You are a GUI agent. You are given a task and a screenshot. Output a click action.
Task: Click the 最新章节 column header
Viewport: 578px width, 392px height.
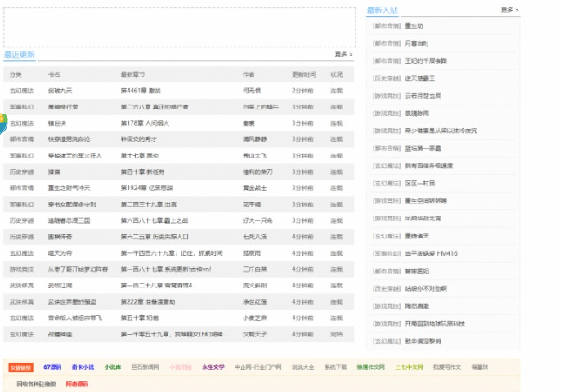132,74
